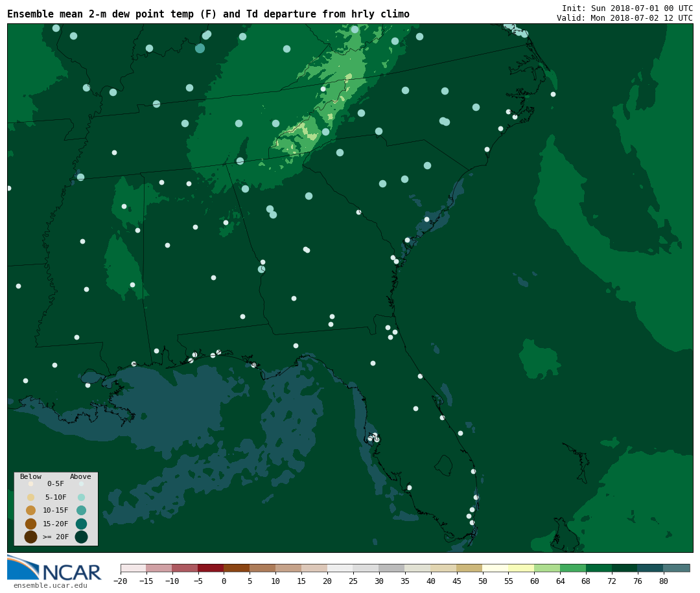Click the Above >= 20F legend circle
The width and height of the screenshot is (700, 593).
pyautogui.click(x=81, y=537)
